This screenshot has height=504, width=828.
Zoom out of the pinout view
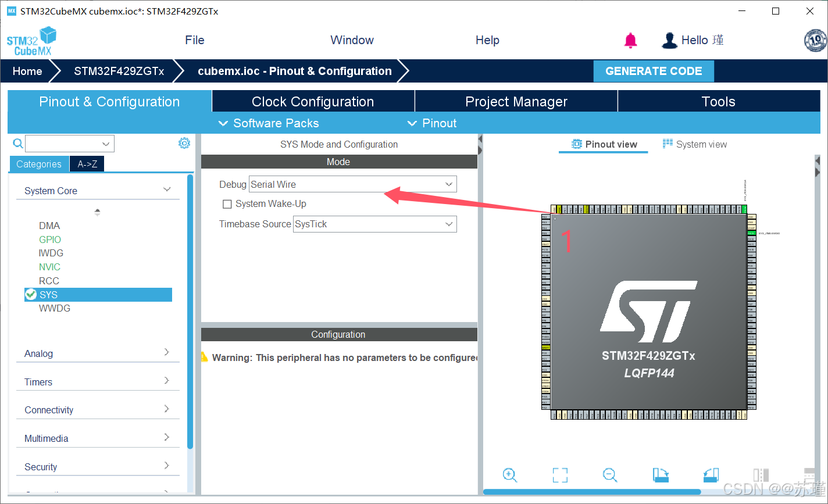click(x=610, y=475)
